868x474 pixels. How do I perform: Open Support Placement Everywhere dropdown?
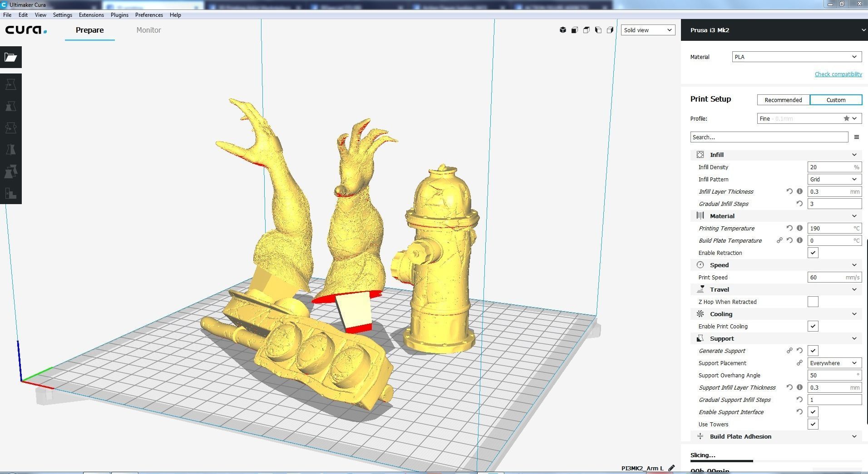pos(834,363)
